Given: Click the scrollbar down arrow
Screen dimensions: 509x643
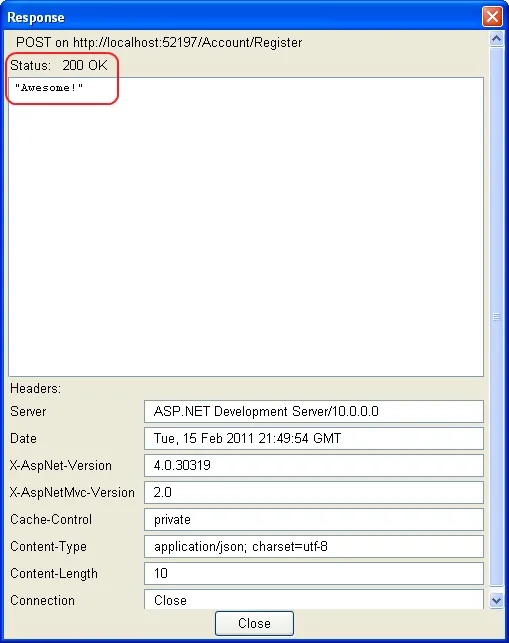Looking at the screenshot, I should 496,600.
